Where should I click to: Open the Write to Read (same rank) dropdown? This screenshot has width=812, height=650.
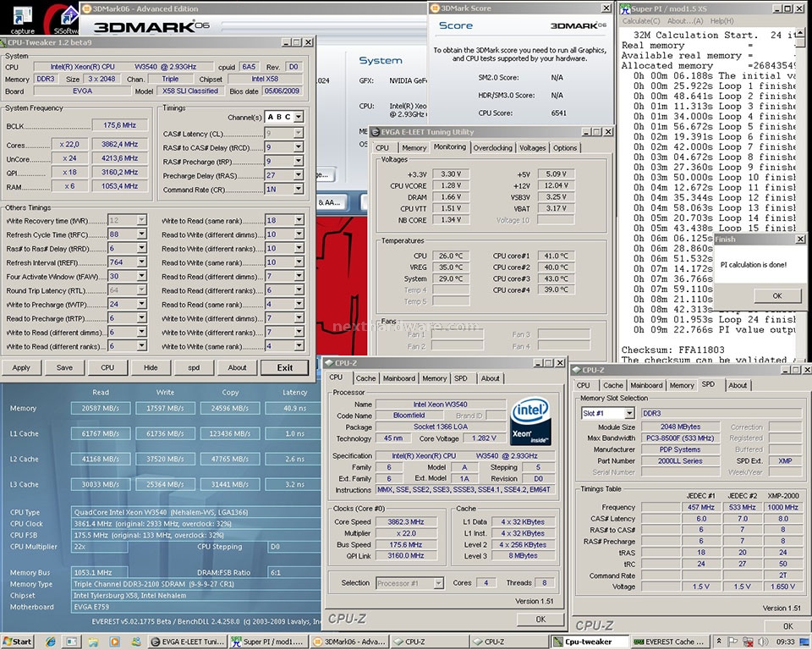tap(299, 220)
